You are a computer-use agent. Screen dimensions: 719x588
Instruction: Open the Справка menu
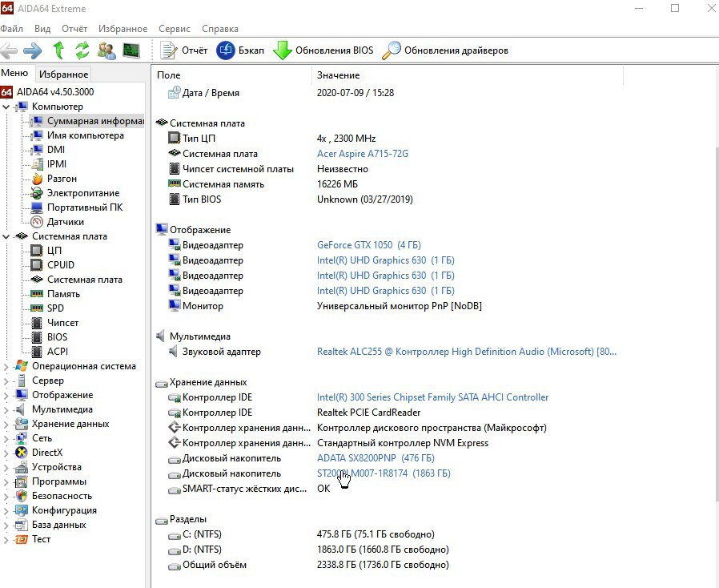(x=220, y=28)
